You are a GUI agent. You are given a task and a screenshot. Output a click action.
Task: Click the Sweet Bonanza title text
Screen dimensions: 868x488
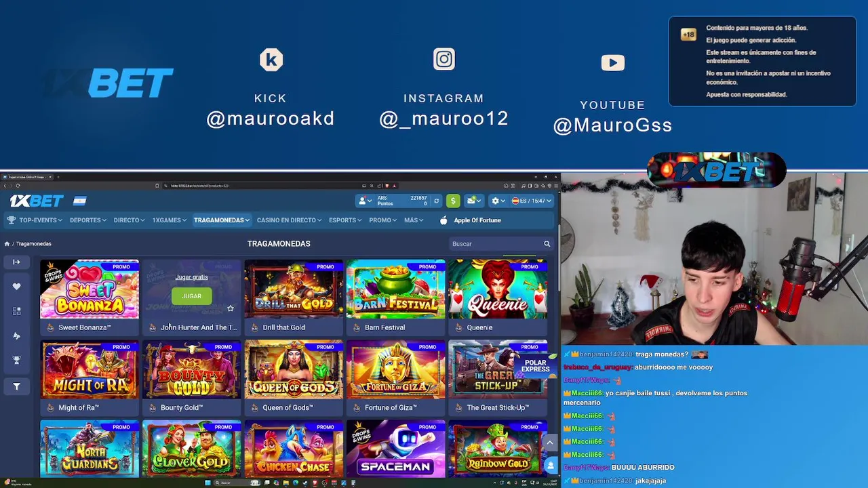pyautogui.click(x=85, y=327)
